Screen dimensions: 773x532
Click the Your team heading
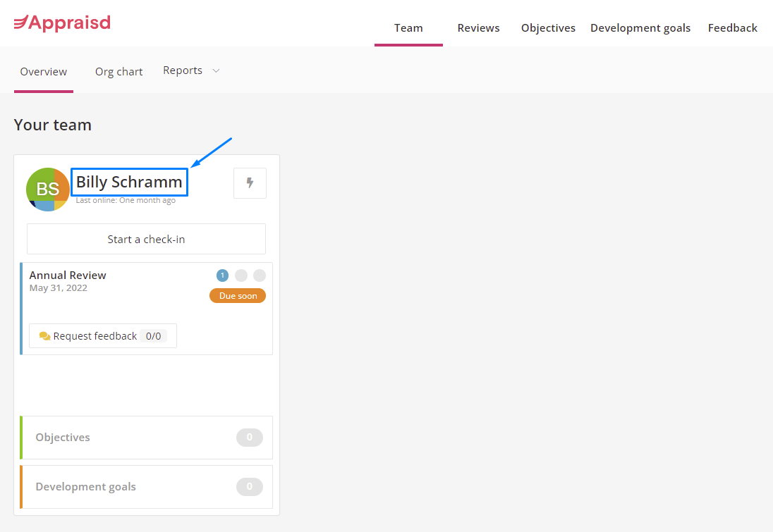tap(53, 125)
